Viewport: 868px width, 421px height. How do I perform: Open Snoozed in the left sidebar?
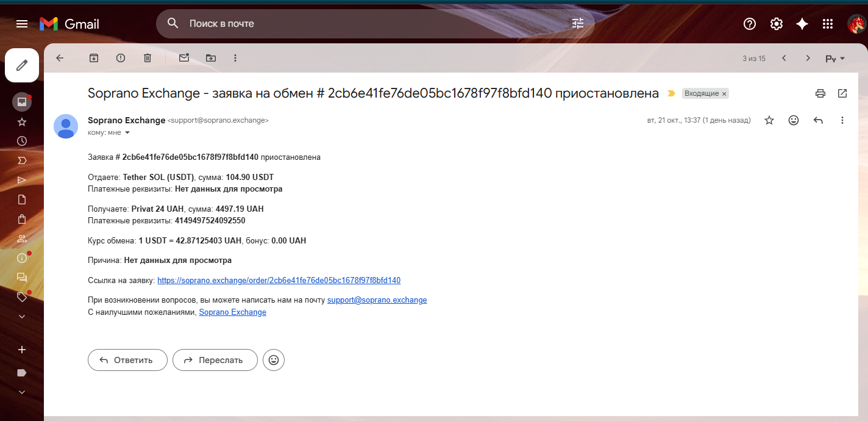(x=22, y=141)
